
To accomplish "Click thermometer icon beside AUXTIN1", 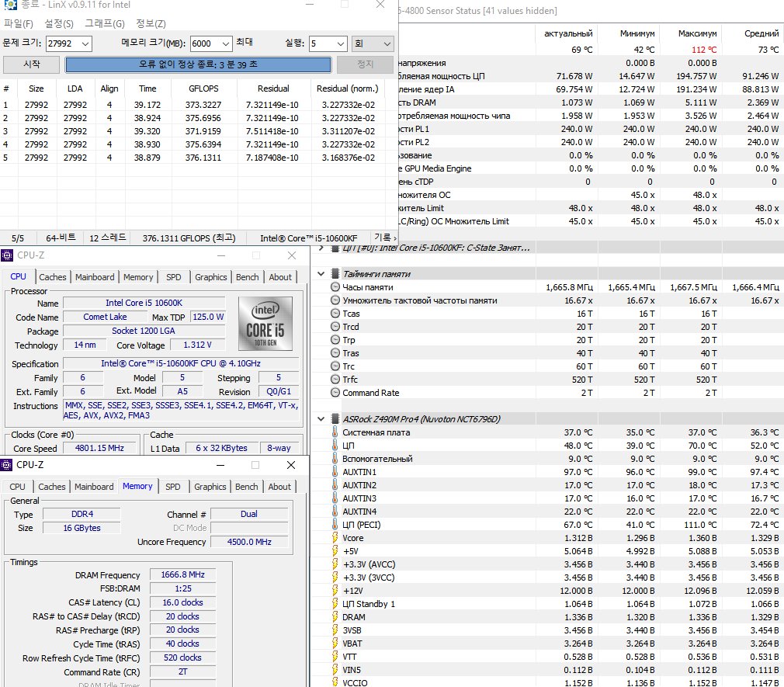I will 335,471.
